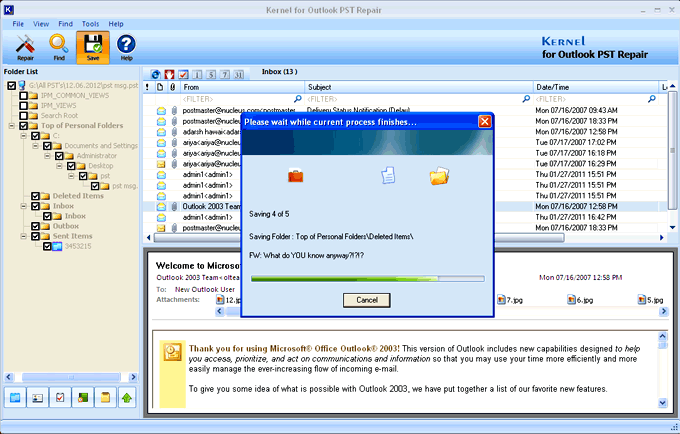This screenshot has height=434, width=680.
Task: Toggle the Deleted Items checkbox
Action: (x=35, y=196)
